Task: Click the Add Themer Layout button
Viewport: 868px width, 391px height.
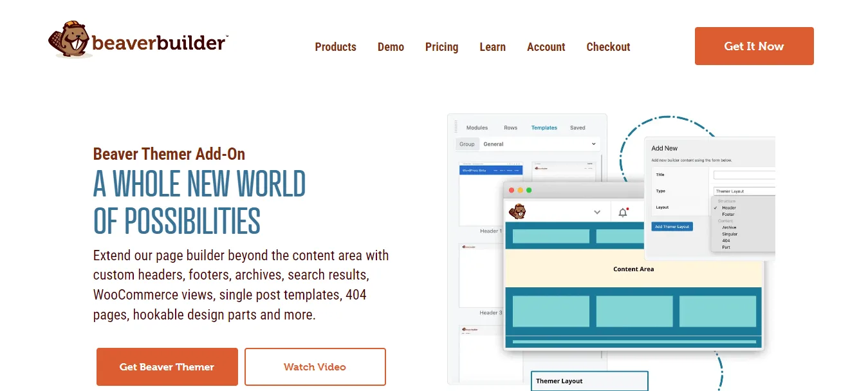Action: point(672,227)
